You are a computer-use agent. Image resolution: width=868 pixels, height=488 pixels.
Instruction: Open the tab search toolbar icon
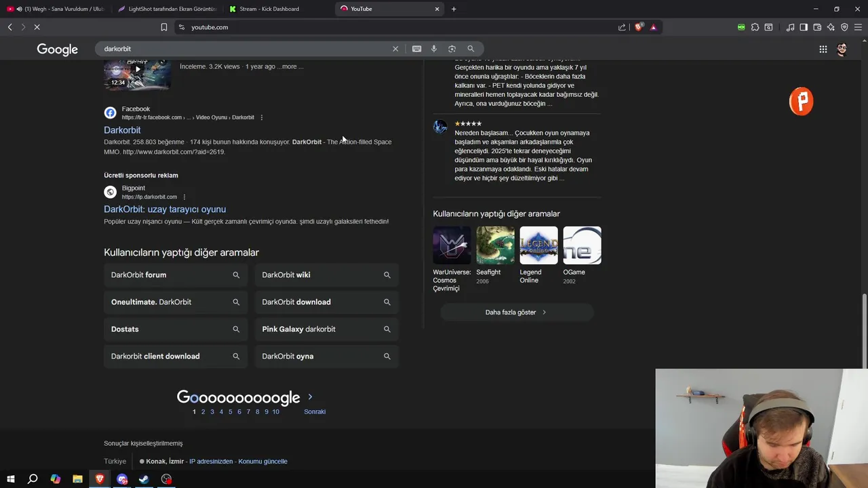(x=768, y=27)
